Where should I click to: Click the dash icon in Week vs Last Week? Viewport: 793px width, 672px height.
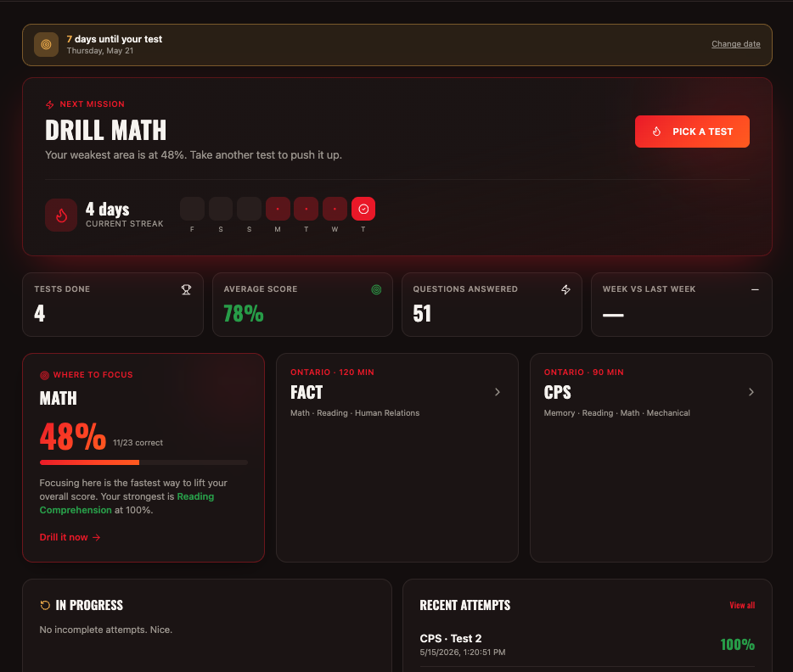click(755, 289)
